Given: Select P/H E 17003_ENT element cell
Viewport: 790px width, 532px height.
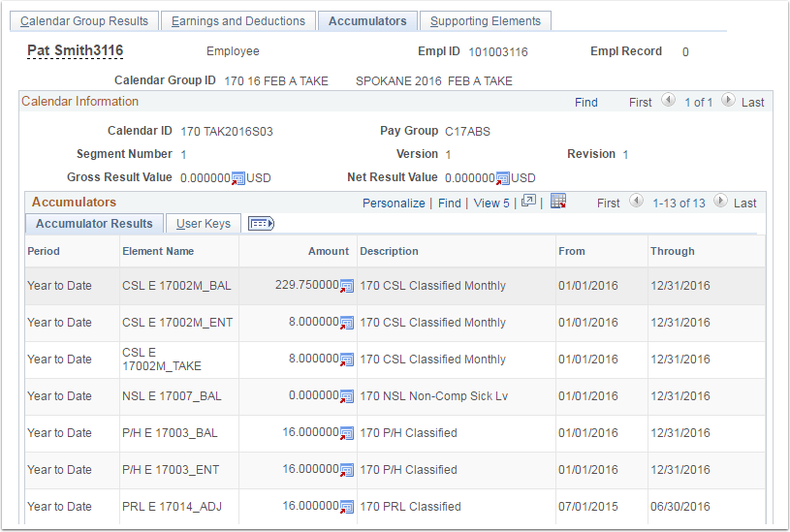Looking at the screenshot, I should (x=171, y=470).
